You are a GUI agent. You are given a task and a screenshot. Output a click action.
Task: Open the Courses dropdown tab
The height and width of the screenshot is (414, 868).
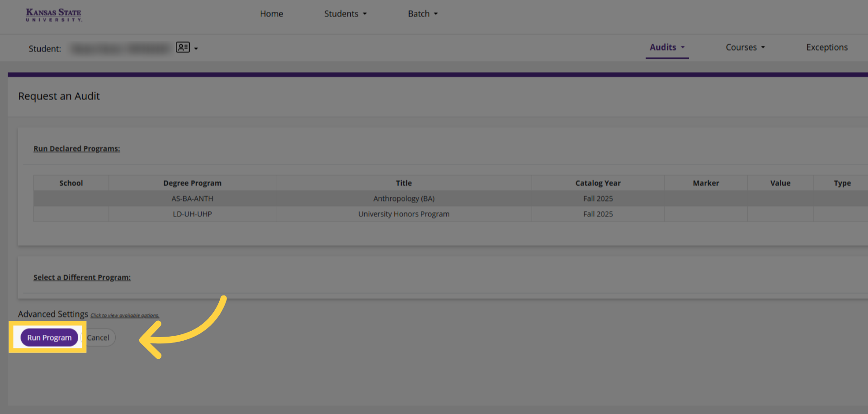point(745,48)
